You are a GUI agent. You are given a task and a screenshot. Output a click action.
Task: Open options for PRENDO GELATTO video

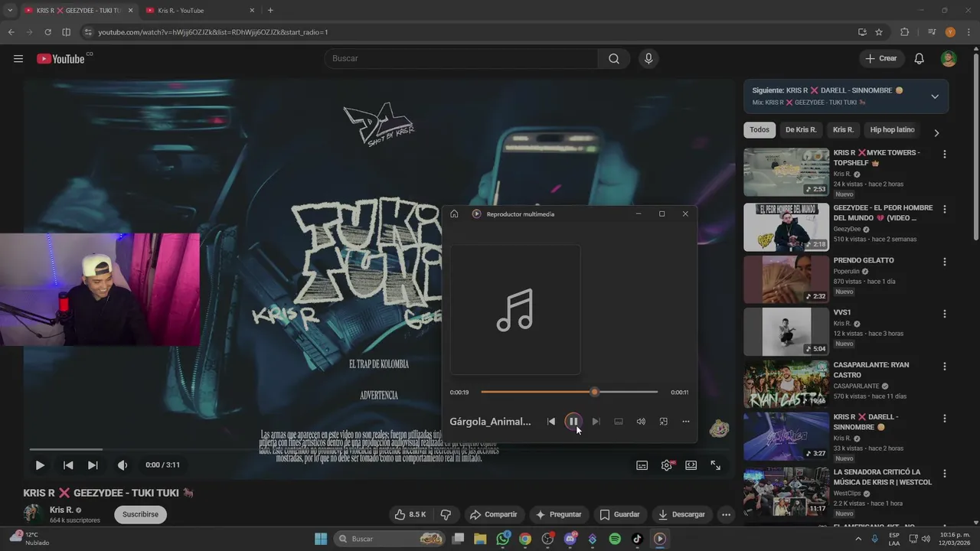point(944,262)
